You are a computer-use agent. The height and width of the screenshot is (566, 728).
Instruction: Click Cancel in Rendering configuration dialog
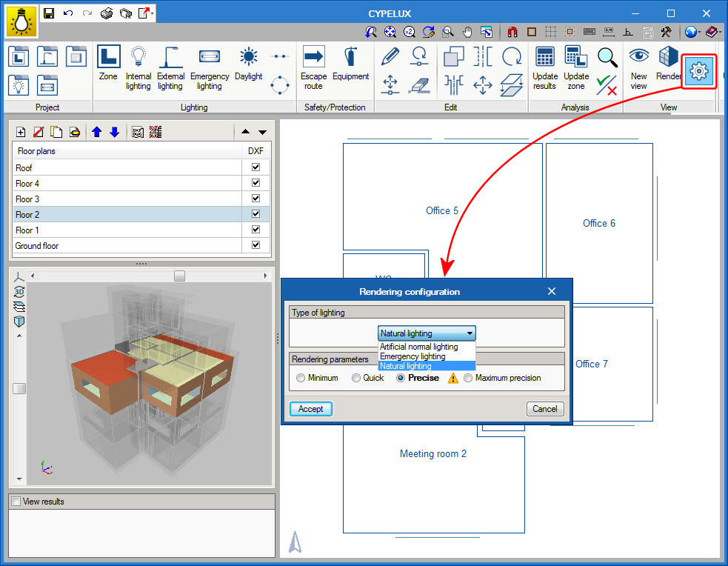544,409
